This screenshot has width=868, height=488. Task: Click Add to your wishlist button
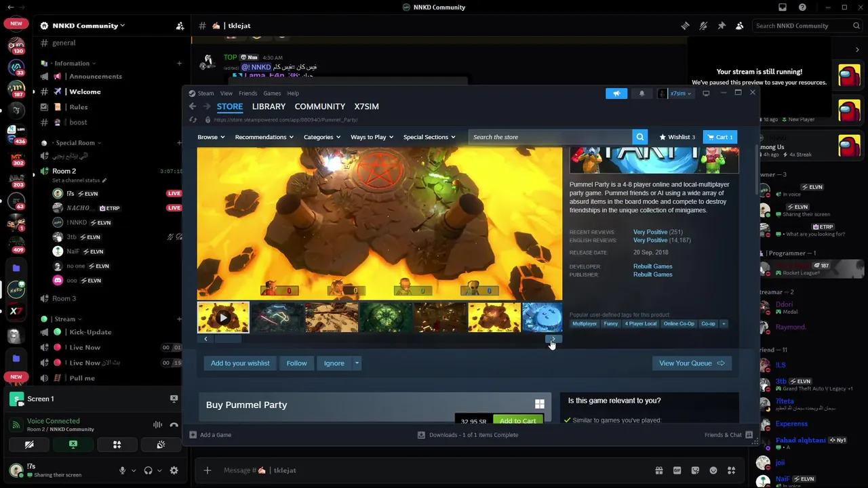tap(240, 363)
